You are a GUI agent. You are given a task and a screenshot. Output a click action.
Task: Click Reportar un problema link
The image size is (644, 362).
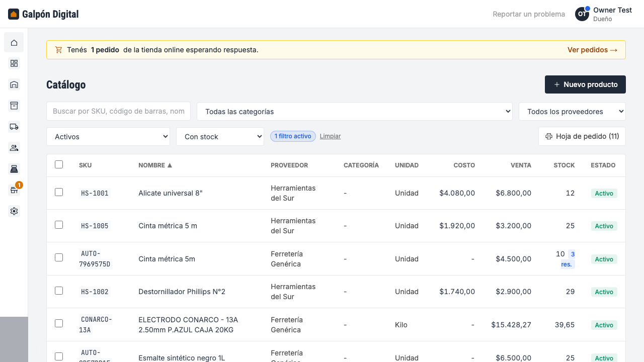tap(529, 14)
